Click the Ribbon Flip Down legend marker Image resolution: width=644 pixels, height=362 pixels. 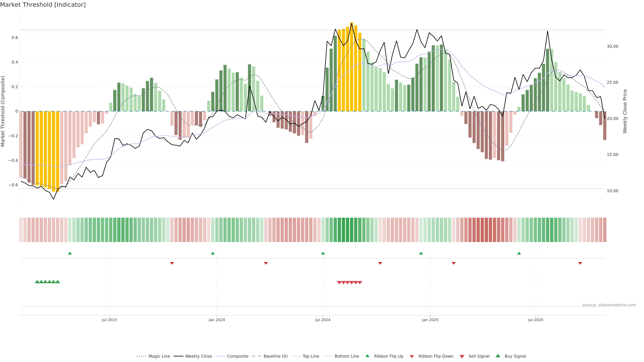point(412,356)
